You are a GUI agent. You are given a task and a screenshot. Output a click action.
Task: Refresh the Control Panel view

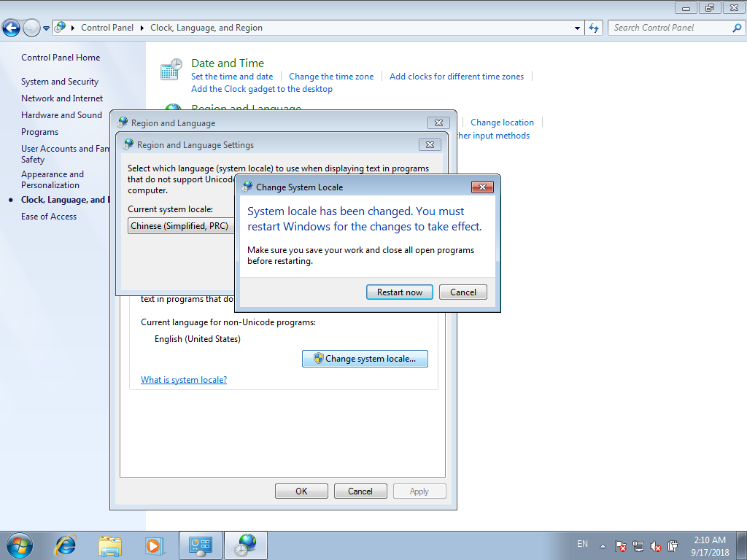point(594,28)
